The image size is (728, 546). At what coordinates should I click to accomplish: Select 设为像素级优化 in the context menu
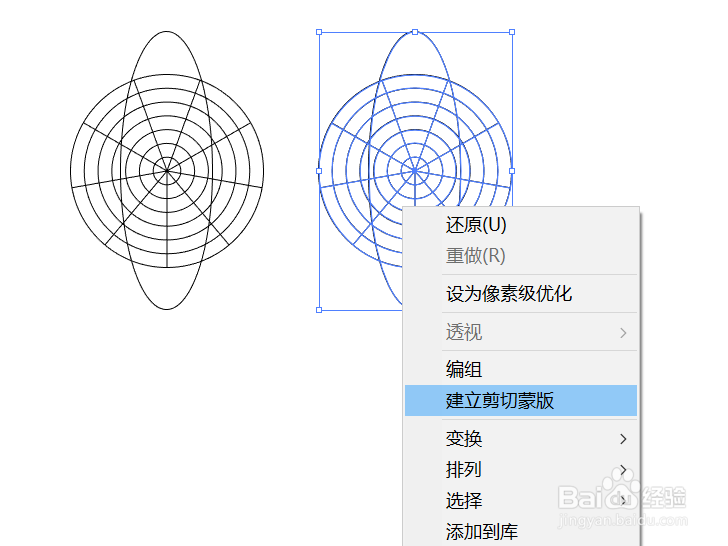click(521, 294)
